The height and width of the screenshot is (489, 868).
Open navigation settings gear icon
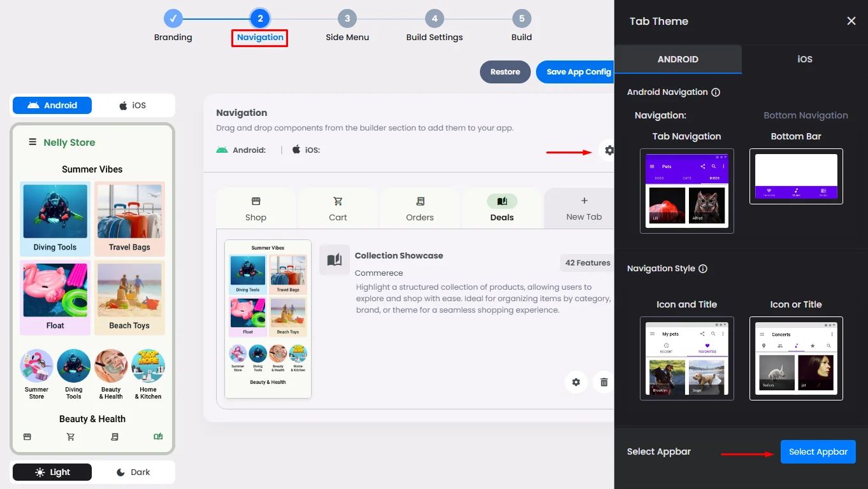(609, 150)
